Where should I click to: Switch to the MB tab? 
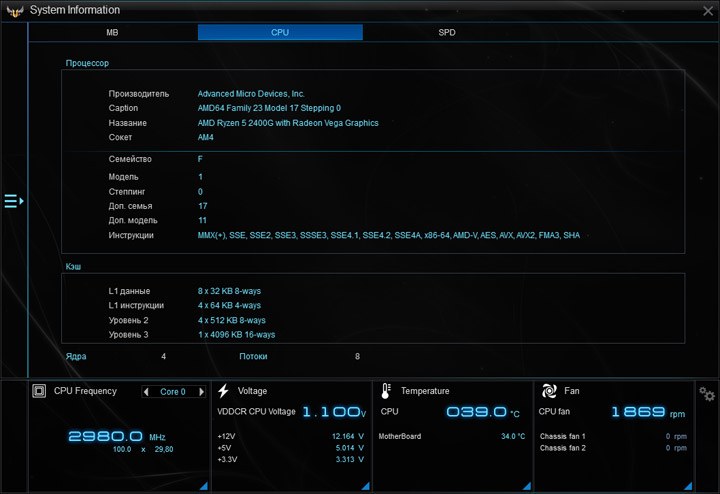point(112,33)
